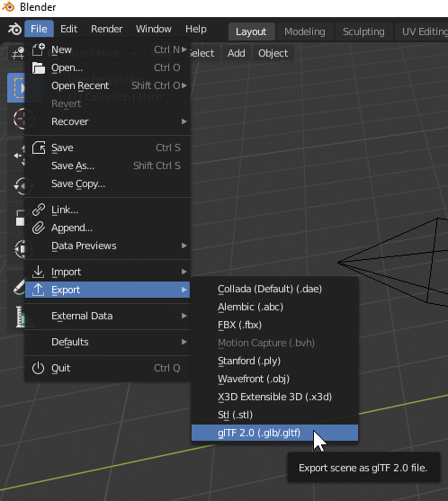Export as Stanford (.ply)

pyautogui.click(x=274, y=361)
